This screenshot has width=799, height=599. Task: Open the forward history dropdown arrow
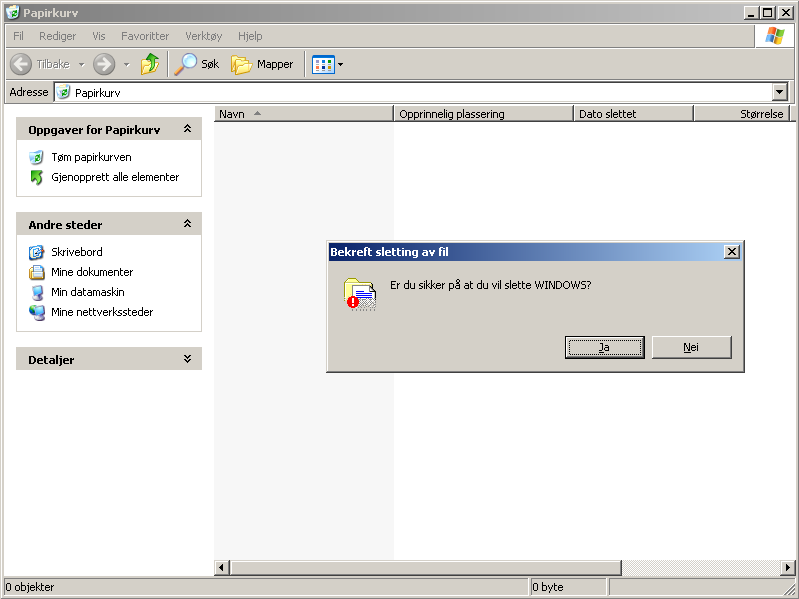126,65
